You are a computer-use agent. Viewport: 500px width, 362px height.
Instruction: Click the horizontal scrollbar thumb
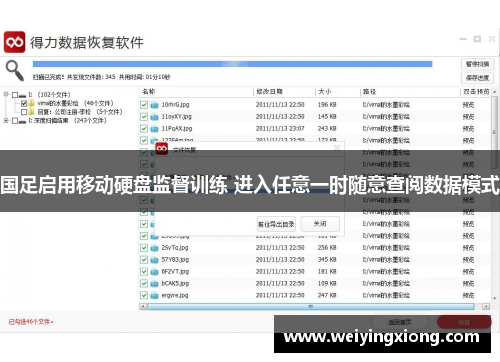pyautogui.click(x=311, y=306)
